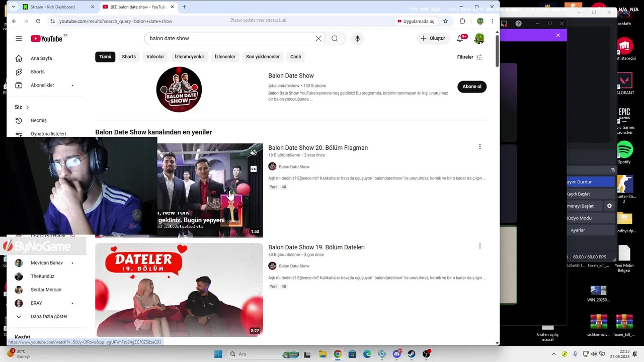The image size is (644, 362).
Task: Subscribe with the Abone ol button
Action: (x=472, y=86)
